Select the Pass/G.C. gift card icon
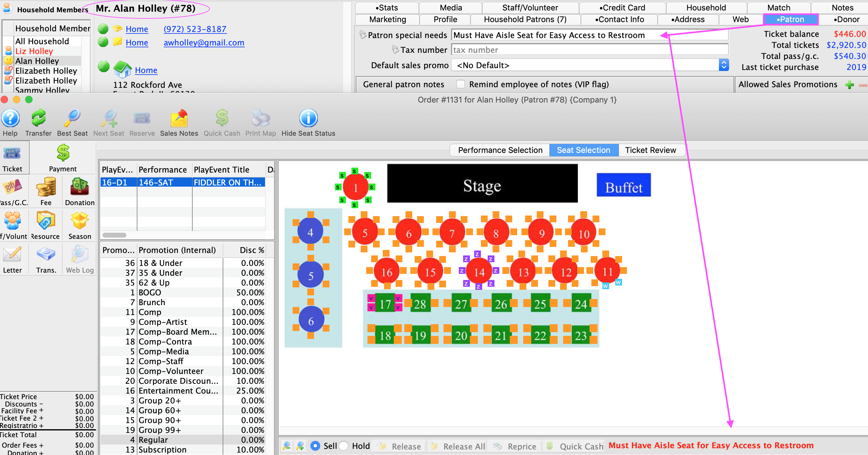The height and width of the screenshot is (455, 868). 12,187
